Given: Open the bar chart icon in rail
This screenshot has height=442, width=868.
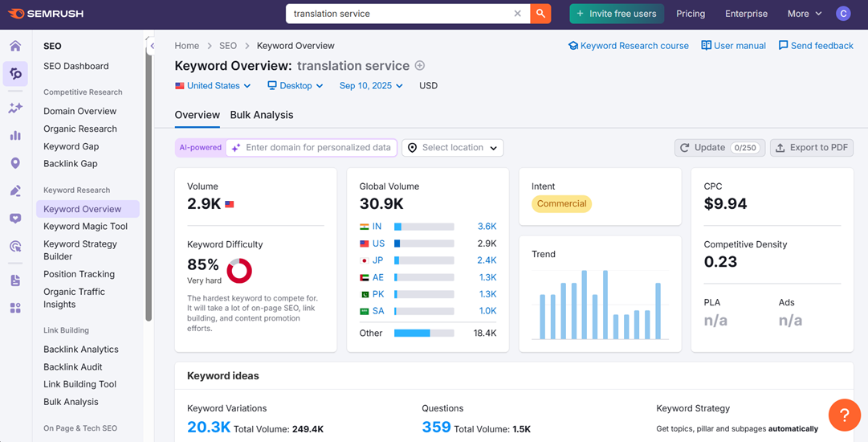Looking at the screenshot, I should pyautogui.click(x=15, y=135).
